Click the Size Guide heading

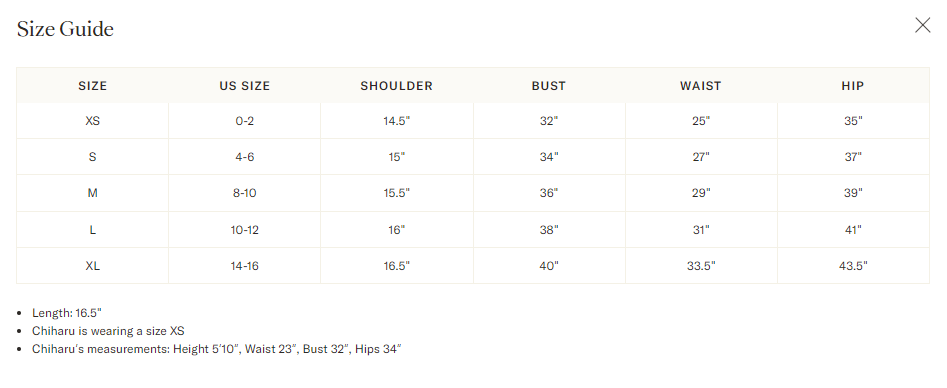coord(65,29)
